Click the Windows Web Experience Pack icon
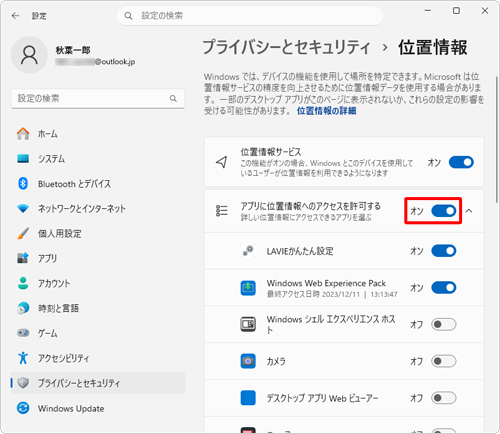Screen dimensions: 500x434 248,288
